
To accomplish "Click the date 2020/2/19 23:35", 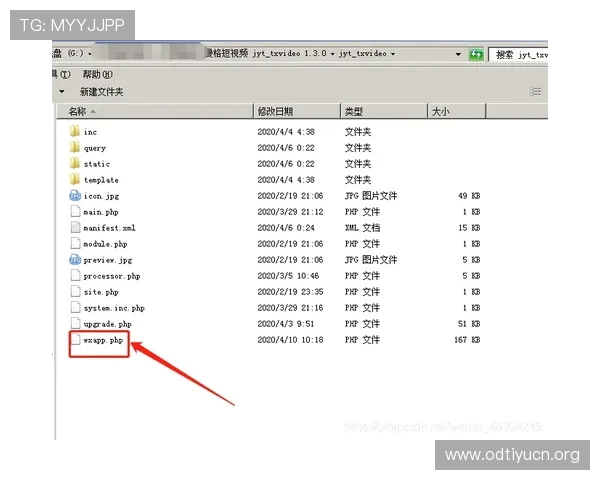I will point(290,292).
